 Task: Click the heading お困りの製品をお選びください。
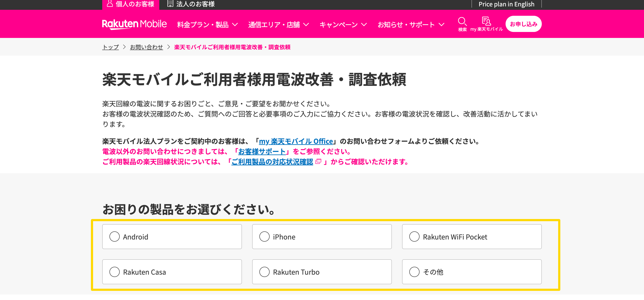[190, 209]
